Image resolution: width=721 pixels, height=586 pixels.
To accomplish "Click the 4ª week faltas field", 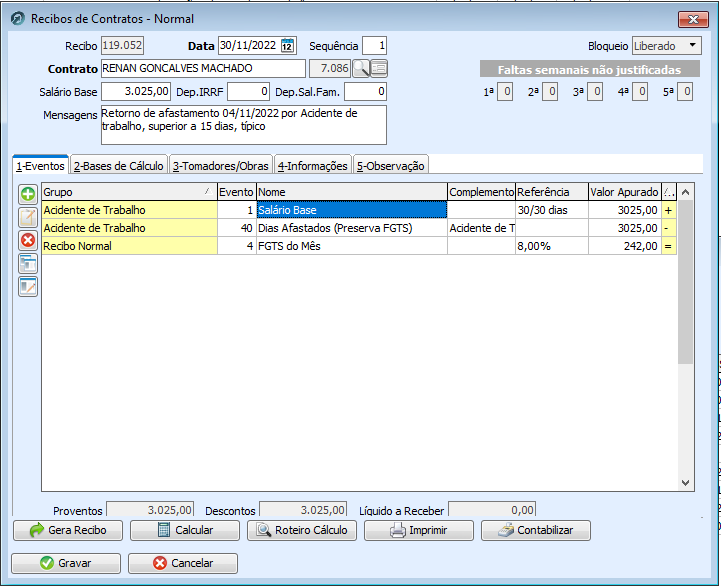I will pyautogui.click(x=640, y=92).
